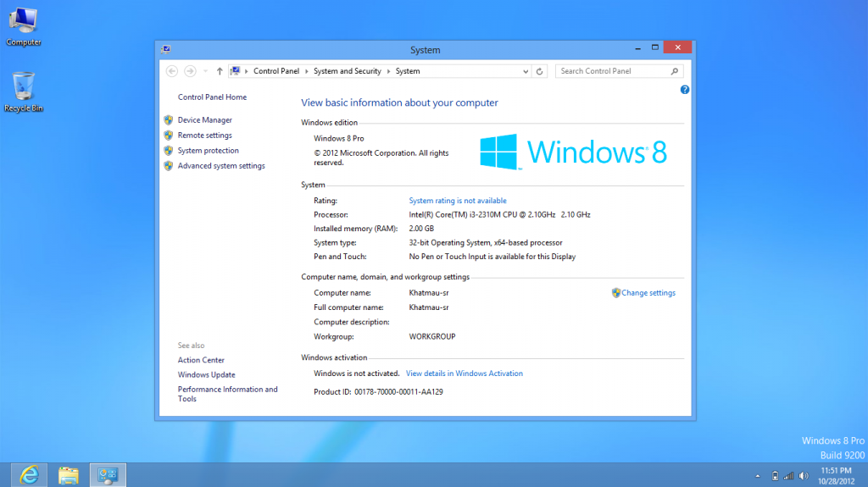Viewport: 868px width, 487px height.
Task: Click the System window title icon
Action: [x=165, y=49]
